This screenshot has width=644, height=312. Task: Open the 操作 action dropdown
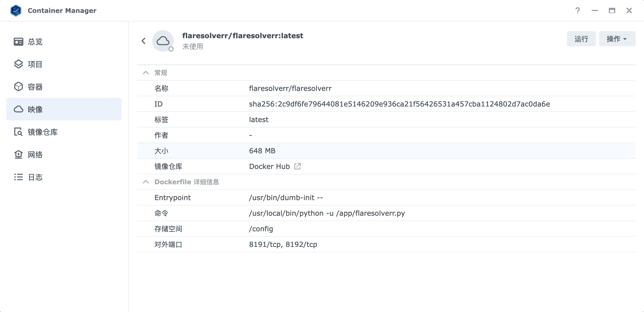click(x=617, y=39)
